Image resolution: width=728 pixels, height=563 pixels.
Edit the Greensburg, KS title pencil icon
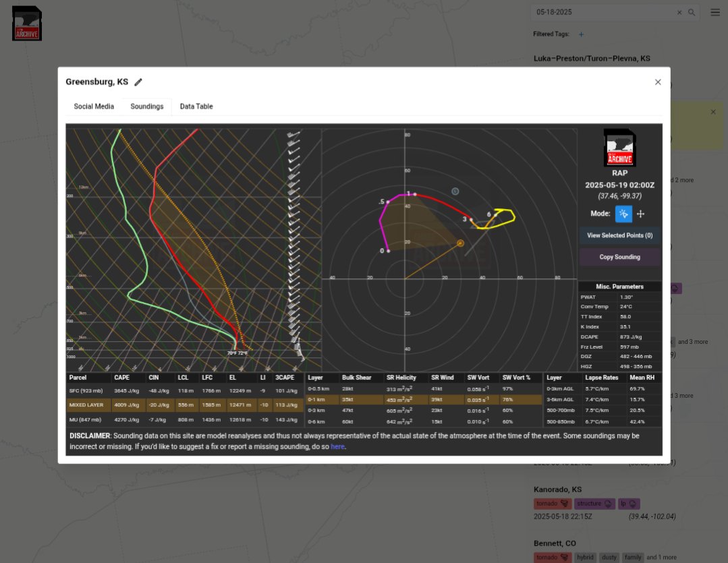click(138, 82)
